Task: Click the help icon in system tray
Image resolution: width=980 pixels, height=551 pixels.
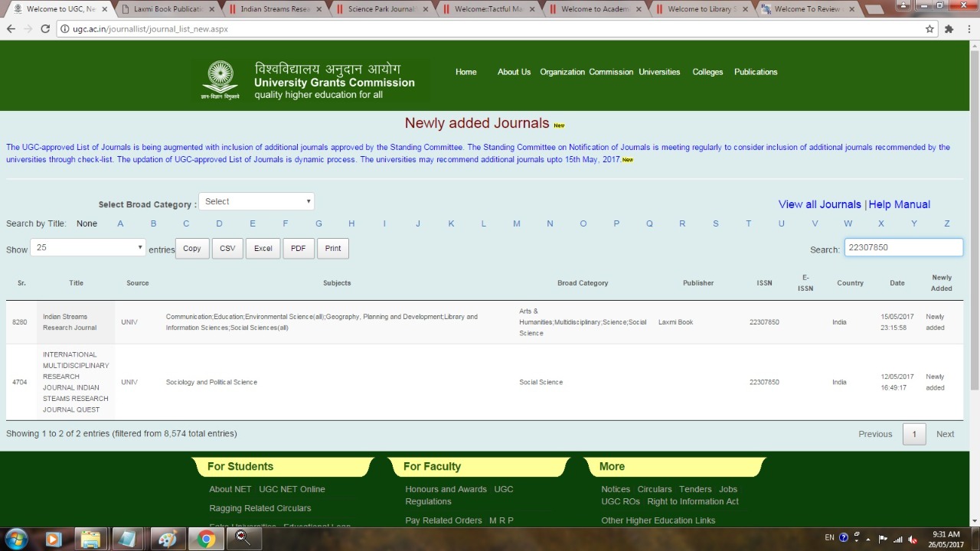Action: click(x=844, y=538)
